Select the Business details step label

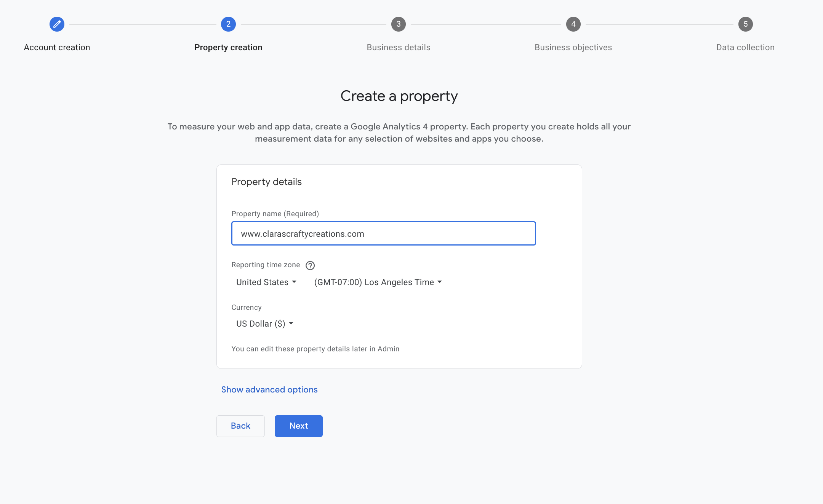pyautogui.click(x=398, y=47)
